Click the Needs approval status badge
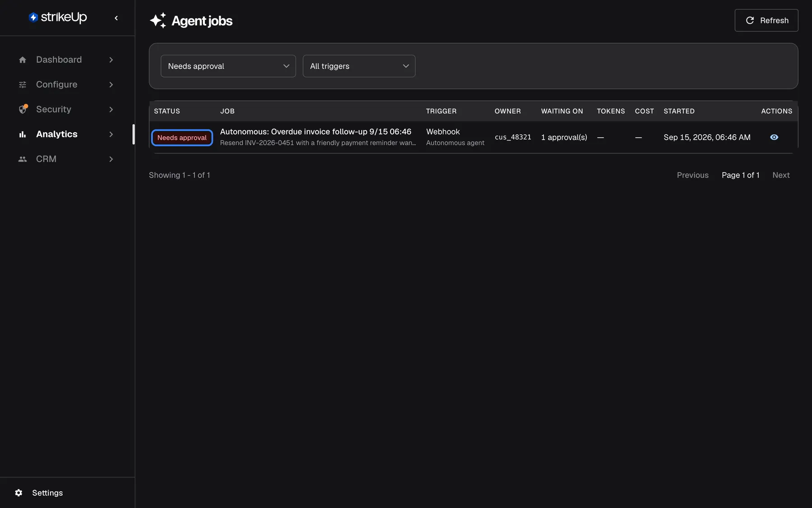 pos(182,138)
